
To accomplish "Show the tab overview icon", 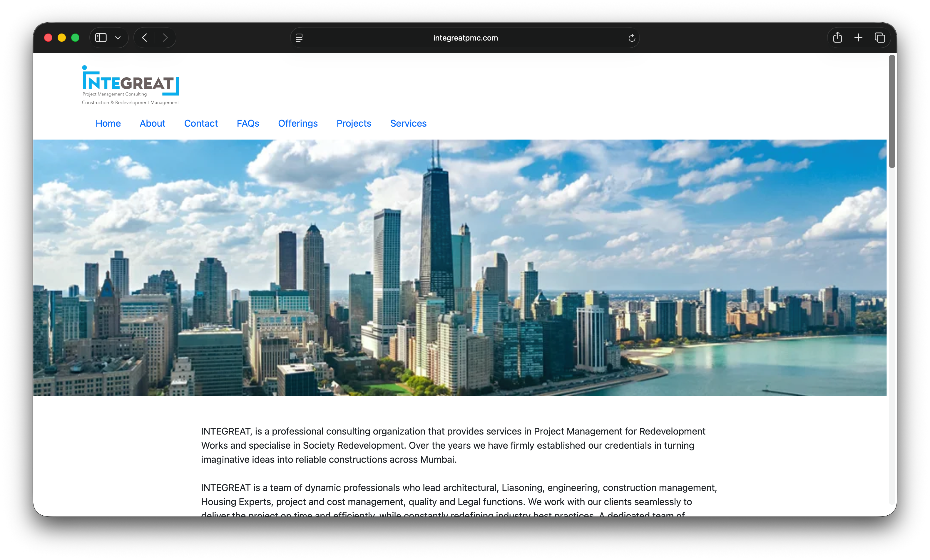I will point(879,38).
